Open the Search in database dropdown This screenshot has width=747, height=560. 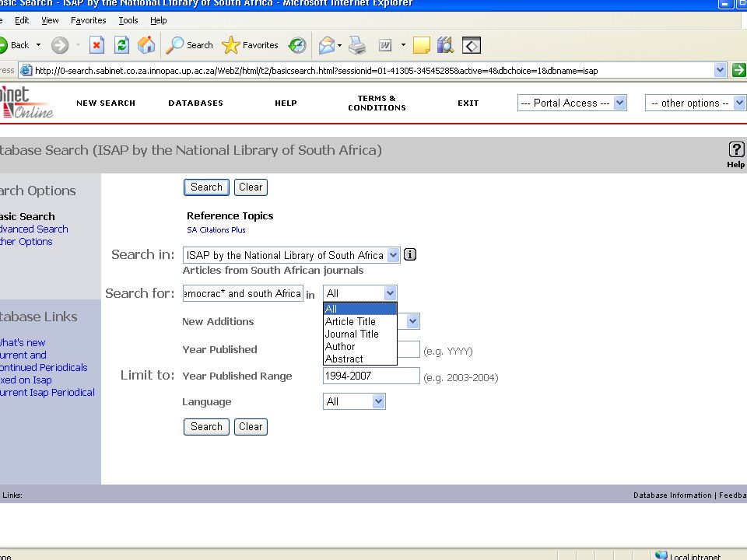[x=291, y=255]
